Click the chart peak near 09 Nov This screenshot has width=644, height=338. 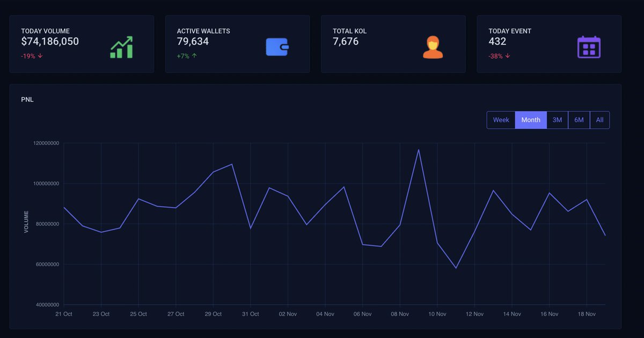(419, 150)
